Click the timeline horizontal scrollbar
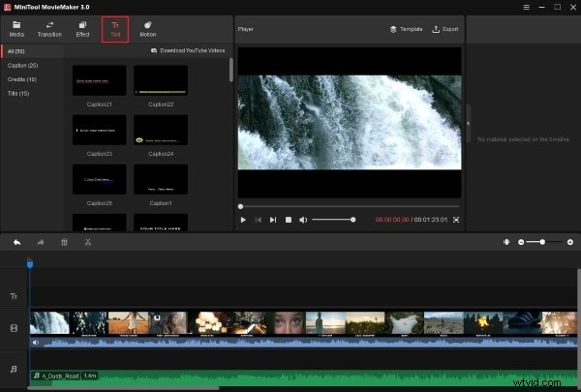Image resolution: width=581 pixels, height=392 pixels. [x=123, y=388]
